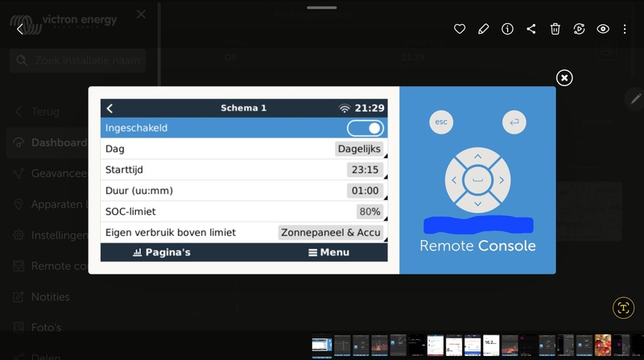Image resolution: width=644 pixels, height=360 pixels.
Task: Select the rightmost colorful thumbnail in filmstrip
Action: tap(602, 346)
